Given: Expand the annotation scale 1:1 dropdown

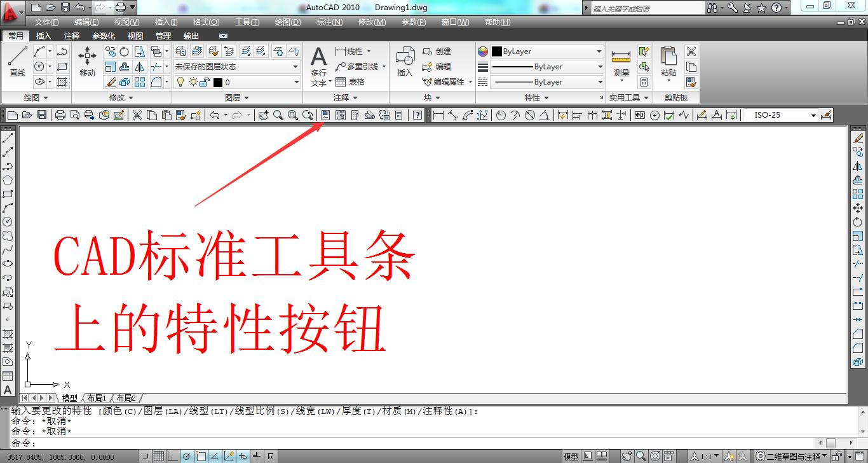Looking at the screenshot, I should click(716, 455).
